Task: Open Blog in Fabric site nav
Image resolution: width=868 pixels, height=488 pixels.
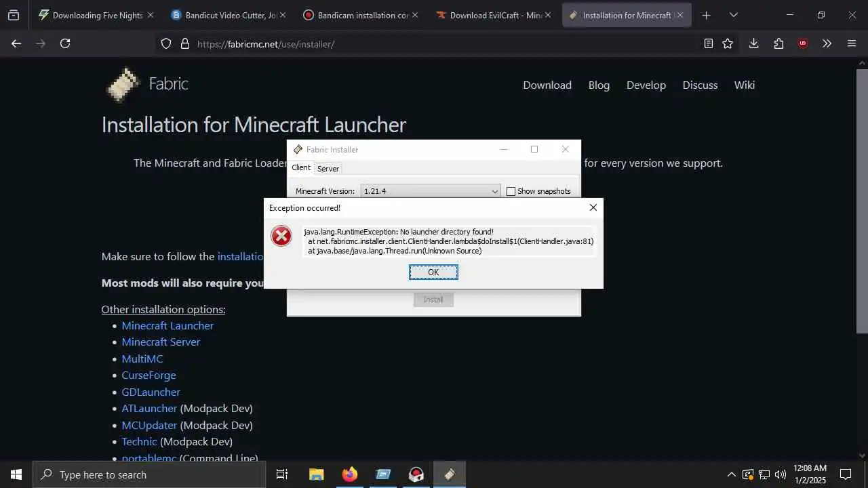Action: click(x=599, y=85)
